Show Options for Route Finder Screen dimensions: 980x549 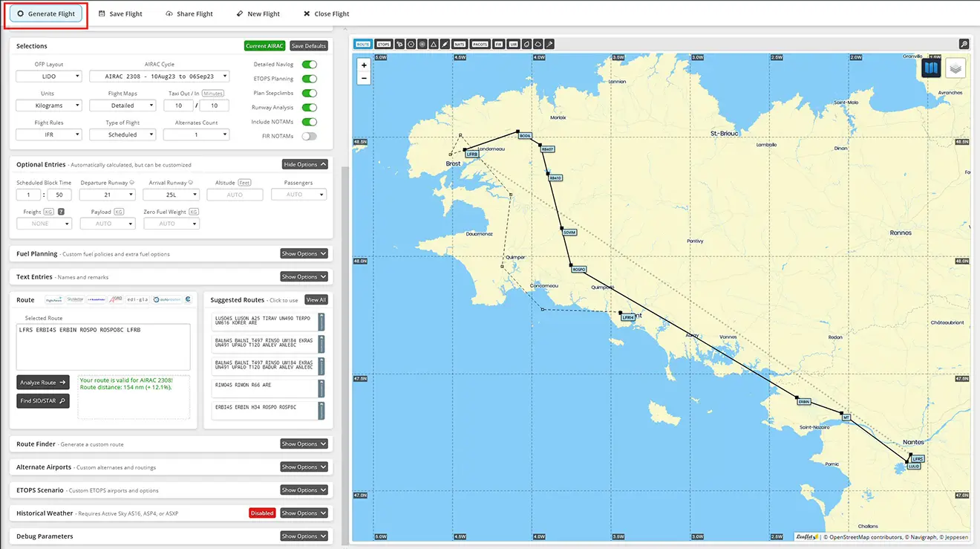304,444
